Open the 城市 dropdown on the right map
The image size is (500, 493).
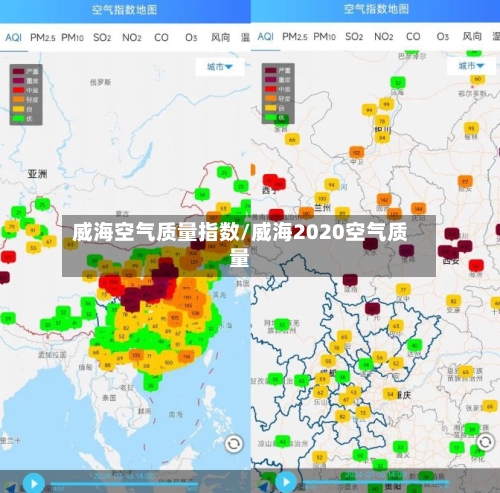pyautogui.click(x=471, y=66)
